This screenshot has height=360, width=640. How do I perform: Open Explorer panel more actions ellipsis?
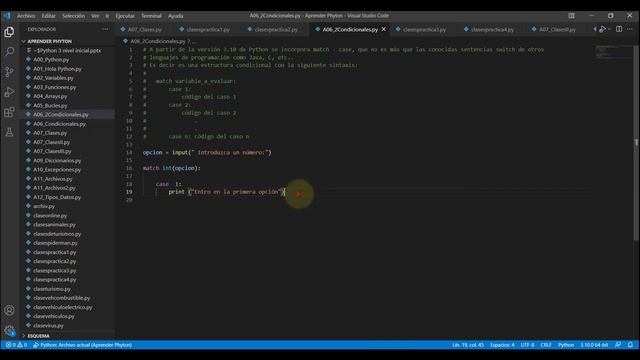pos(105,29)
